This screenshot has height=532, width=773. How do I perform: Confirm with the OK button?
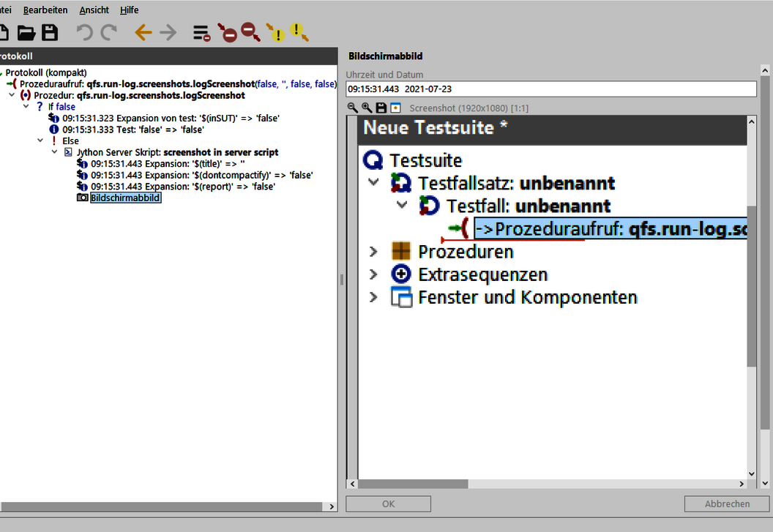pos(388,503)
